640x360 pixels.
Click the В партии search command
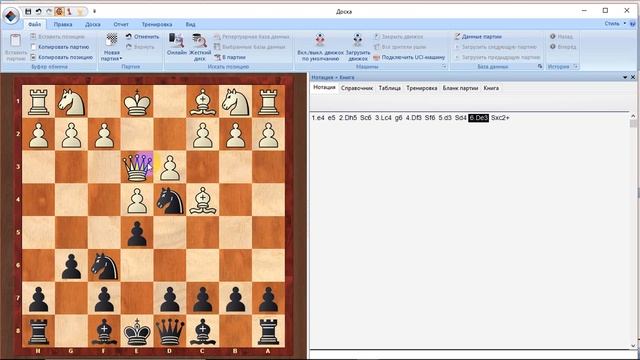[x=230, y=57]
